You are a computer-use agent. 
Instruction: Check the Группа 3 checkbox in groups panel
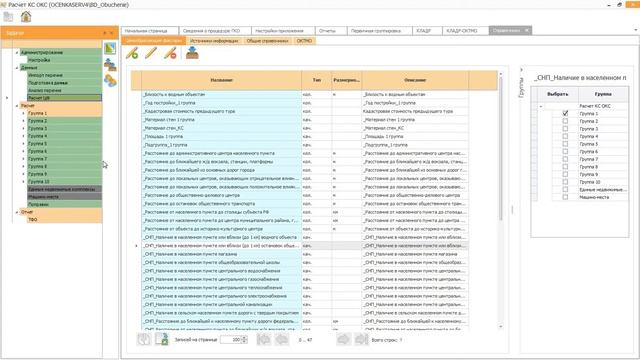pyautogui.click(x=565, y=129)
